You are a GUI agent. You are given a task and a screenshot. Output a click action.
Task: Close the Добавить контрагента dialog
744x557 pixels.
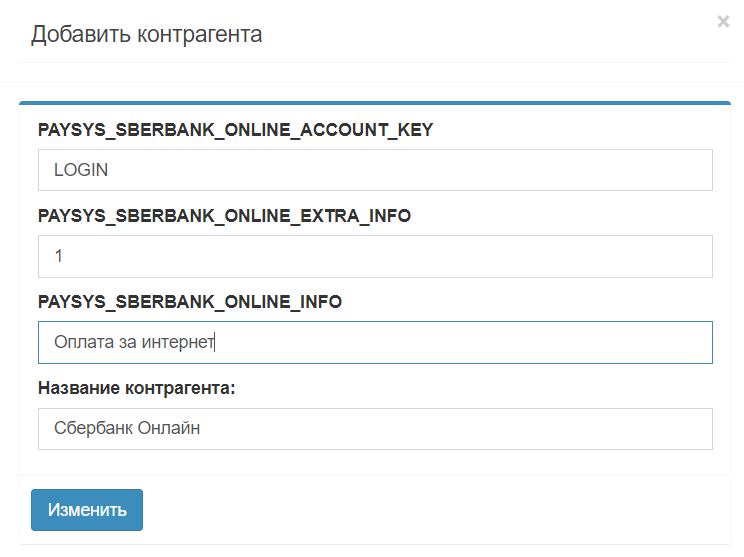tap(723, 21)
